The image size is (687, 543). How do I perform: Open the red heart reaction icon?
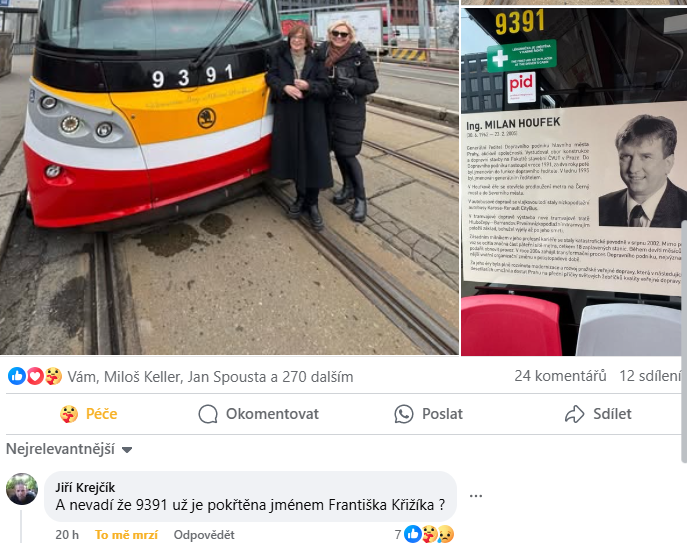[x=35, y=376]
